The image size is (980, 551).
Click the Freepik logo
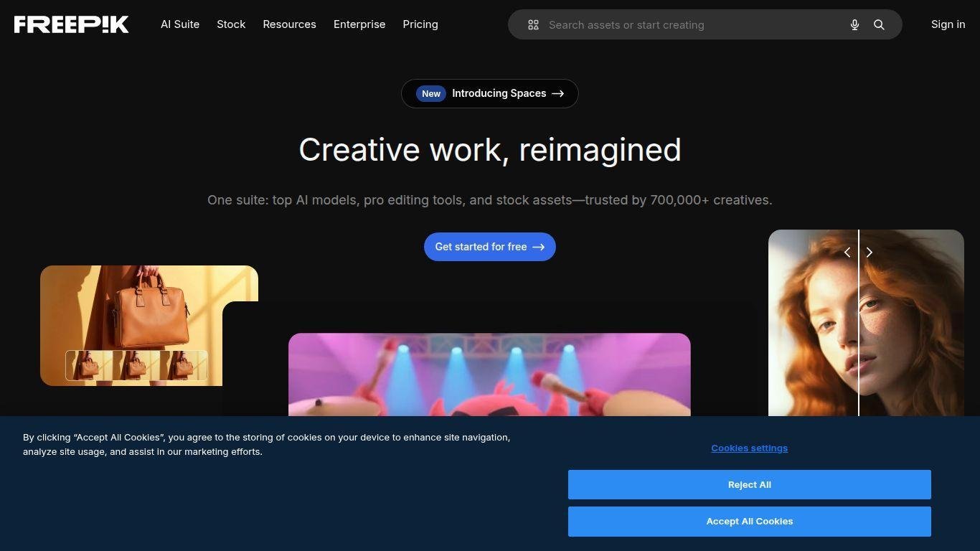point(72,24)
